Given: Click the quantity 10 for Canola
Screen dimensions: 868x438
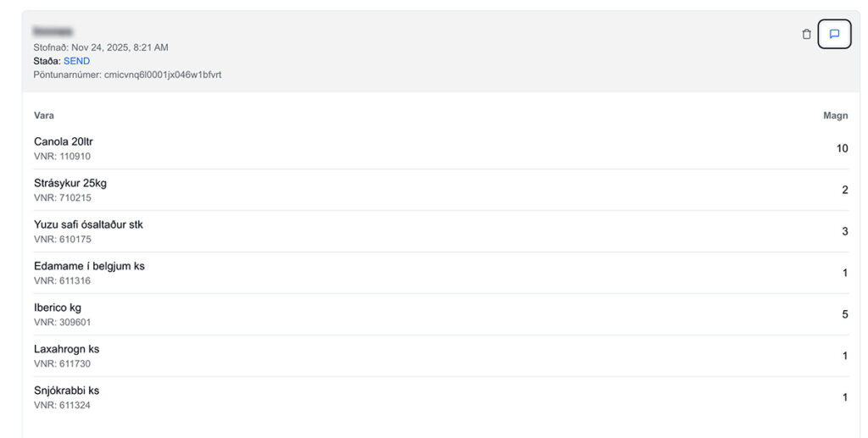Looking at the screenshot, I should 842,148.
